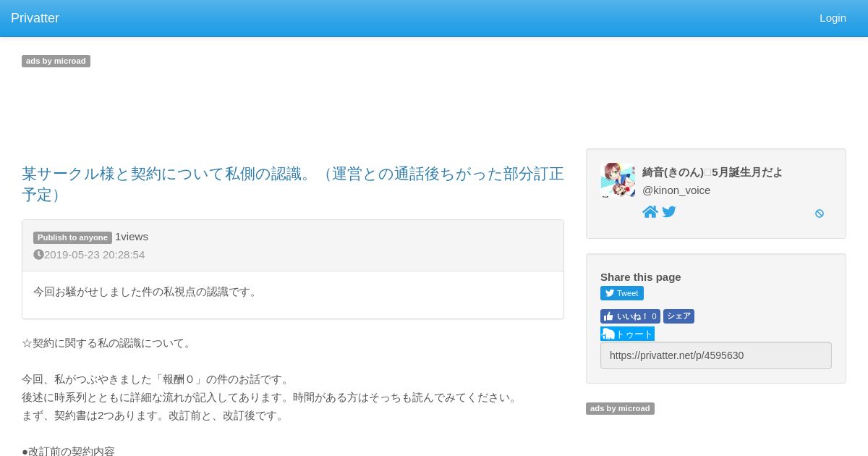Click the author's avatar thumbnail
Screen dimensions: 868x456
618,180
